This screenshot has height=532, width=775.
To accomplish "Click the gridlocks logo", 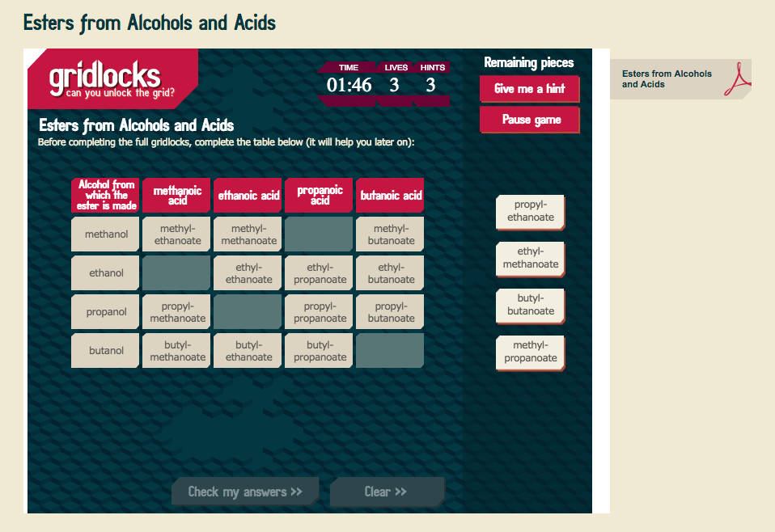I will (x=112, y=79).
